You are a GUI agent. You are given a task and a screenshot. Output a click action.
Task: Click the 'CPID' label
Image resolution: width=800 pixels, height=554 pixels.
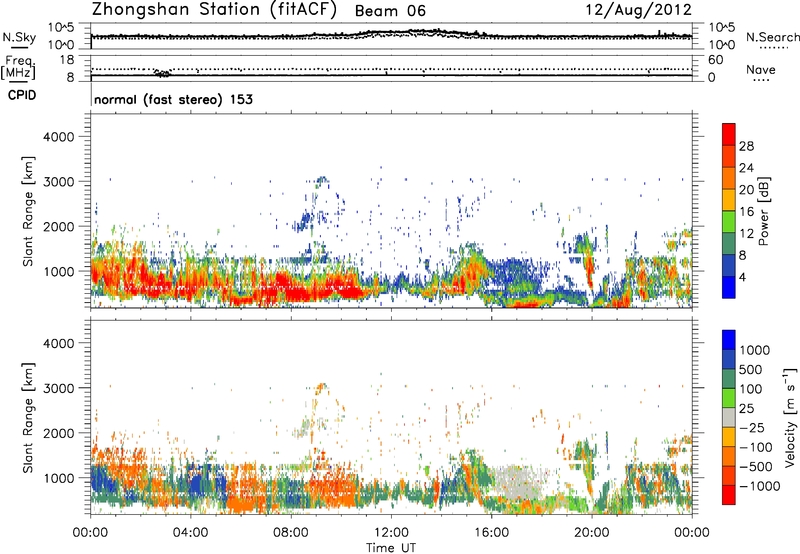21,95
